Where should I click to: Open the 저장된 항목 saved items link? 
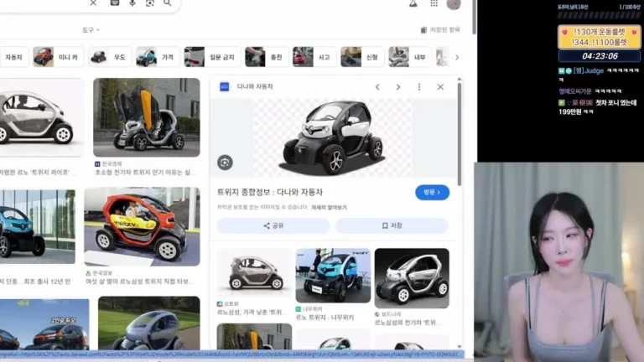(440, 30)
